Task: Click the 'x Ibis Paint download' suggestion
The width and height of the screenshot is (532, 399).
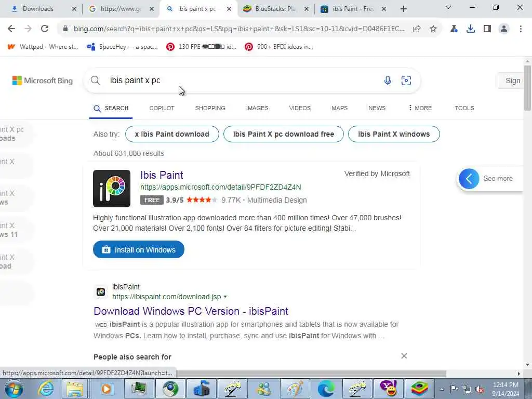Action: click(172, 134)
